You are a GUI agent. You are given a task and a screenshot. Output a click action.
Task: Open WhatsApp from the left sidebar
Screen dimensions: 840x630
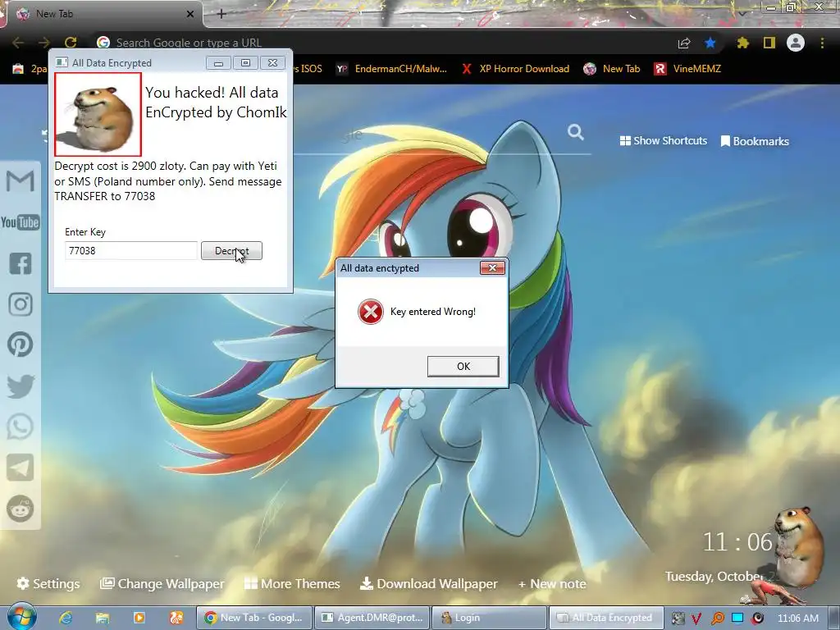(21, 427)
